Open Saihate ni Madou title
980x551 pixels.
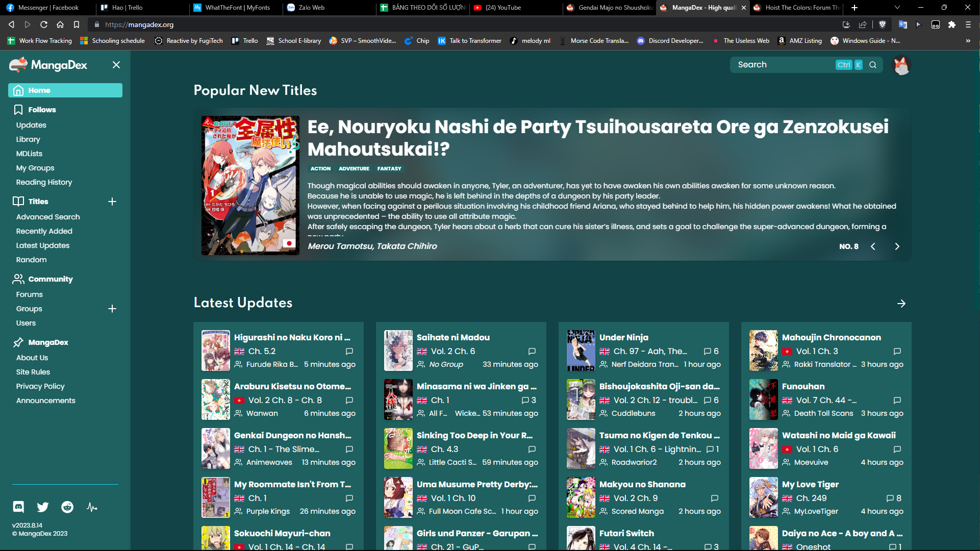(453, 337)
